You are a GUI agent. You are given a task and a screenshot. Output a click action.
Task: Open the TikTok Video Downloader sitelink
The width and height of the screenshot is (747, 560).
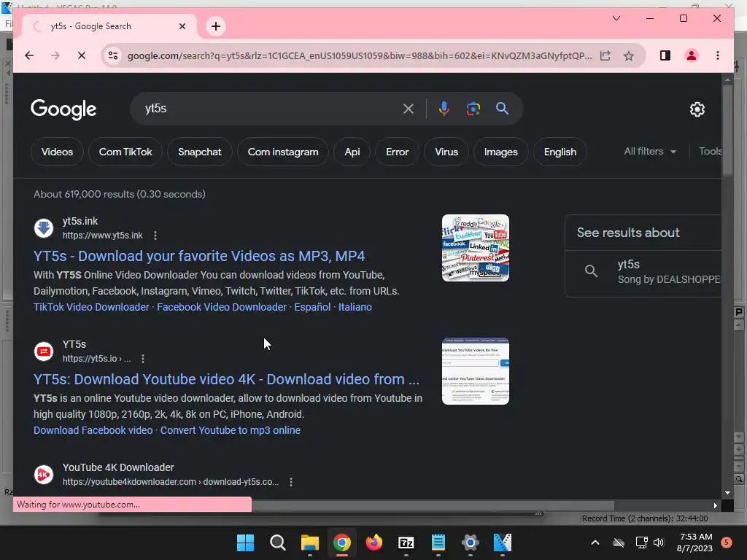(91, 307)
